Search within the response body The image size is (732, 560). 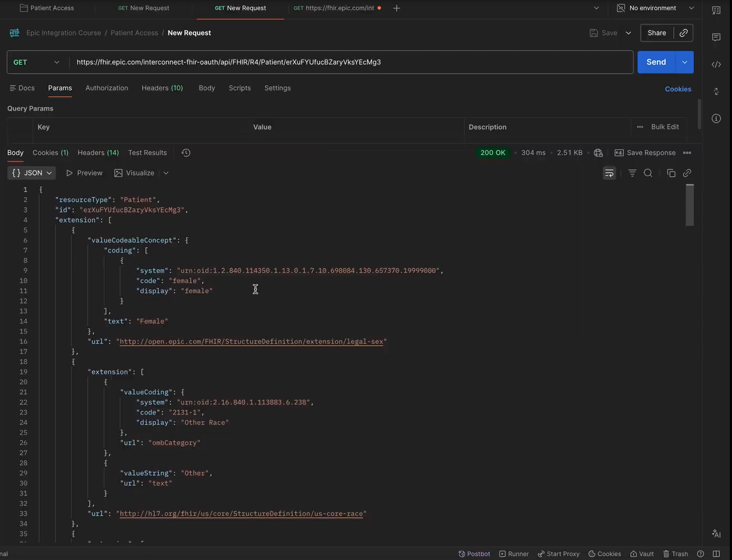[648, 173]
